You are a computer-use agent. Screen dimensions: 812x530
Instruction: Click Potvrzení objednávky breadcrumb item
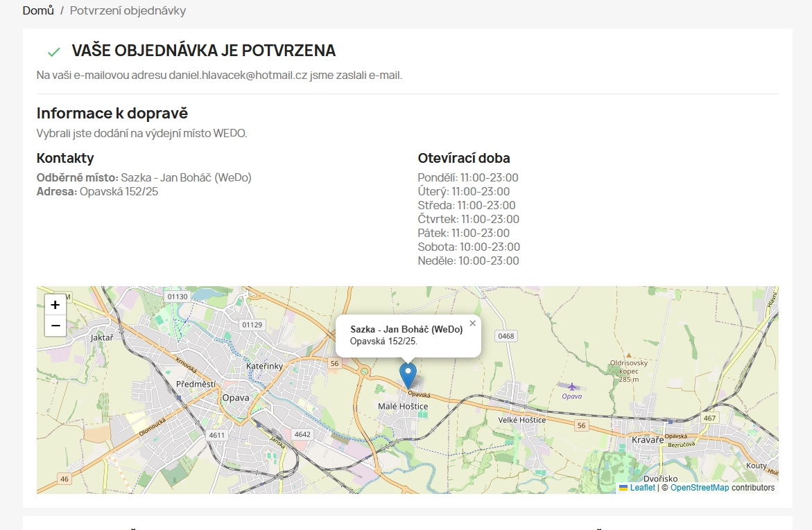(128, 11)
